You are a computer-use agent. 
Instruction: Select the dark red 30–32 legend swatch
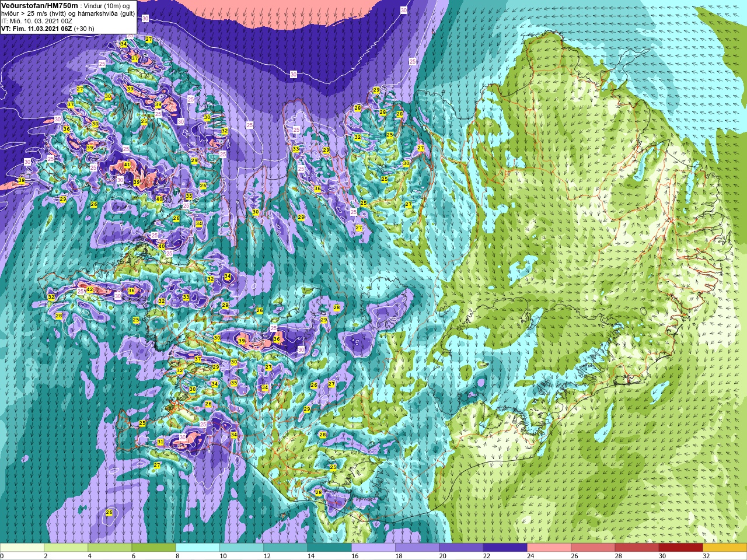[680, 548]
